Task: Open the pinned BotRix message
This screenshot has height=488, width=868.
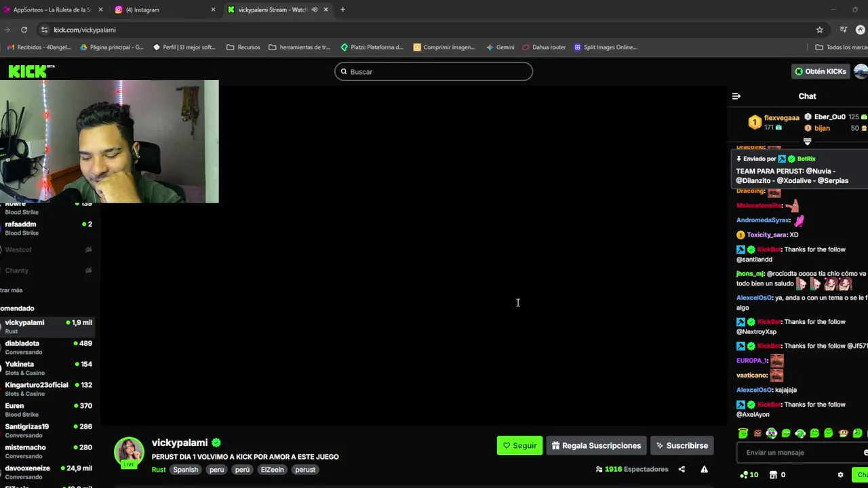Action: (x=800, y=169)
